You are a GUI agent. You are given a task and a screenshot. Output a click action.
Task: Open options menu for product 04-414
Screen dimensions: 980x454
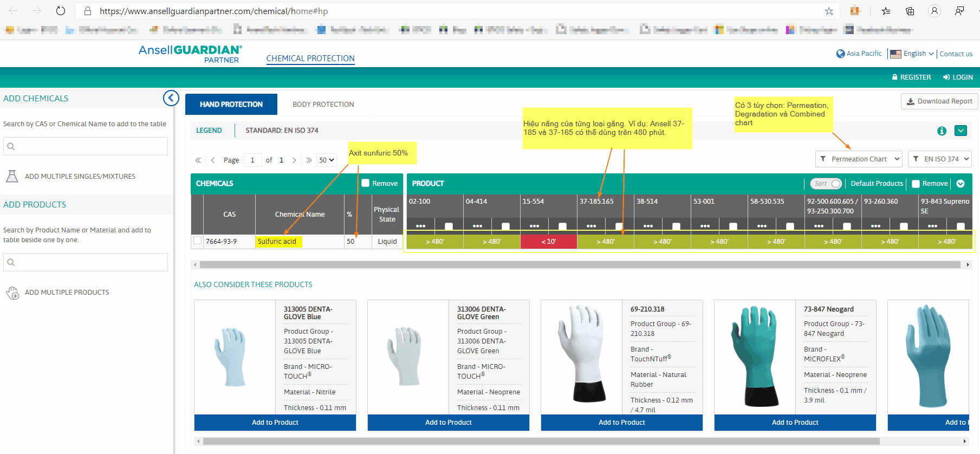(477, 225)
